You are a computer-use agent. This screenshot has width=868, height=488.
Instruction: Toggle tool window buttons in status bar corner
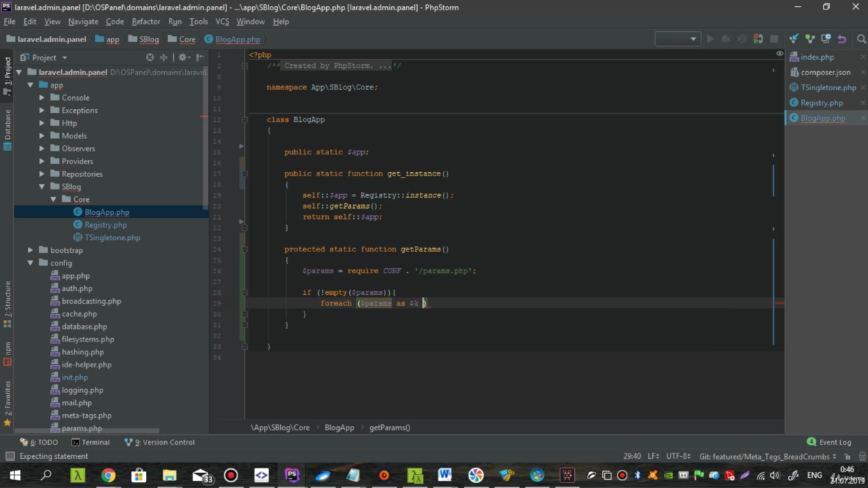(x=9, y=456)
